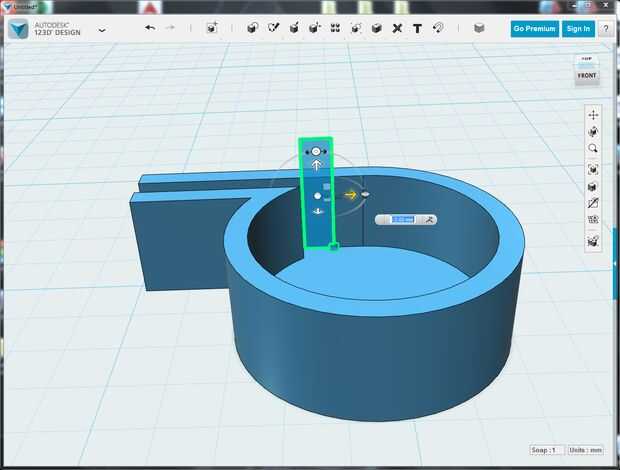Open the Material tool in the toolbar
Viewport: 620px width, 470px height.
[479, 28]
